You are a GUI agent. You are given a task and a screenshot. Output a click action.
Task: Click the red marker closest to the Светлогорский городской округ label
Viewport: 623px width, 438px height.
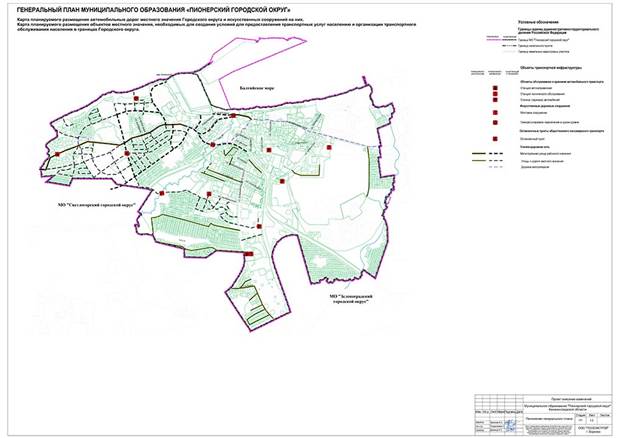[162, 193]
